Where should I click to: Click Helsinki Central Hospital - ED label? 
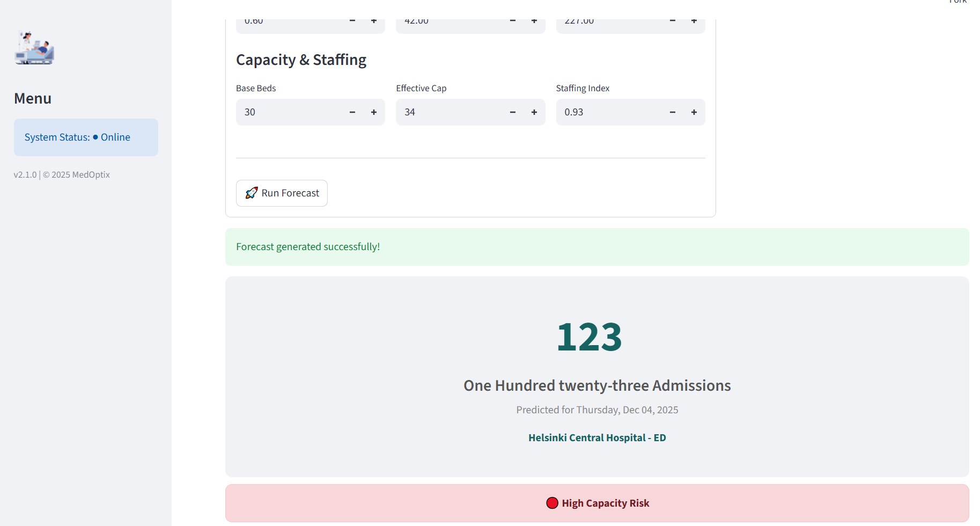(x=597, y=437)
